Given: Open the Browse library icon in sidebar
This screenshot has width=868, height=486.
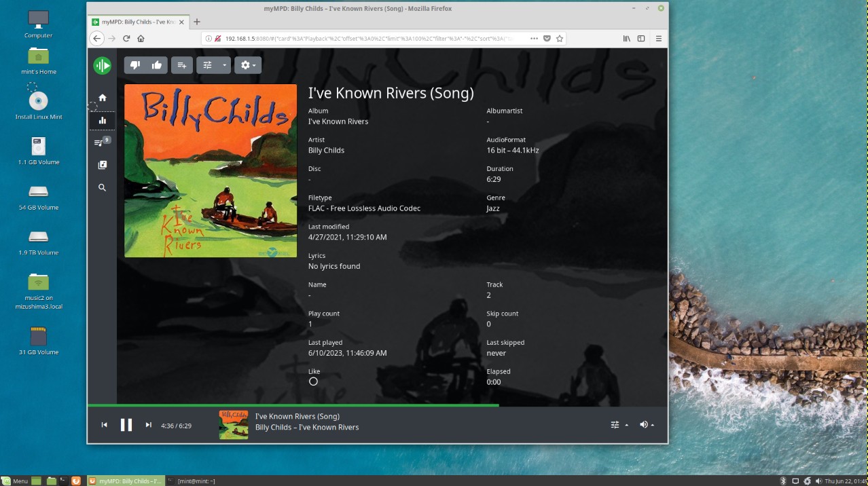Looking at the screenshot, I should tap(103, 165).
